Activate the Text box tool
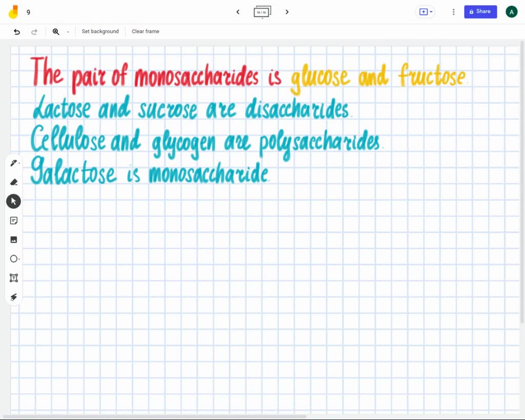Viewport: 525px width, 420px height. coord(14,278)
